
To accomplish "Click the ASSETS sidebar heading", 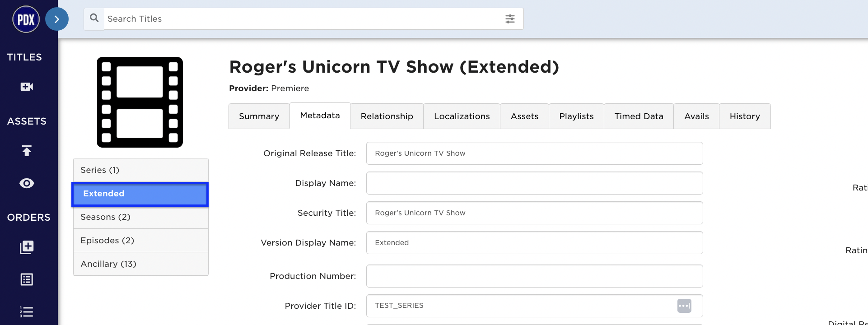I will point(27,121).
